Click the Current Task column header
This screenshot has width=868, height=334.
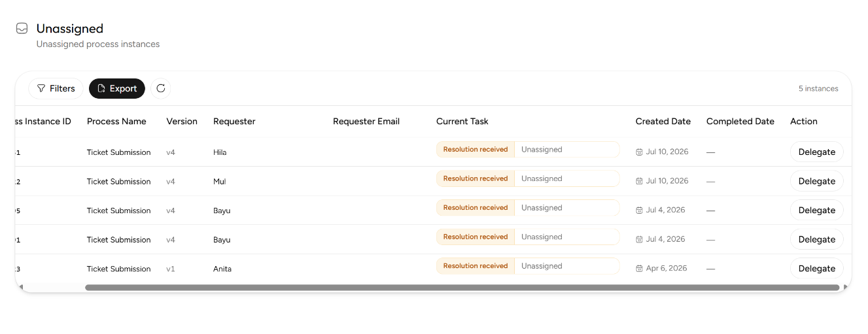[462, 122]
